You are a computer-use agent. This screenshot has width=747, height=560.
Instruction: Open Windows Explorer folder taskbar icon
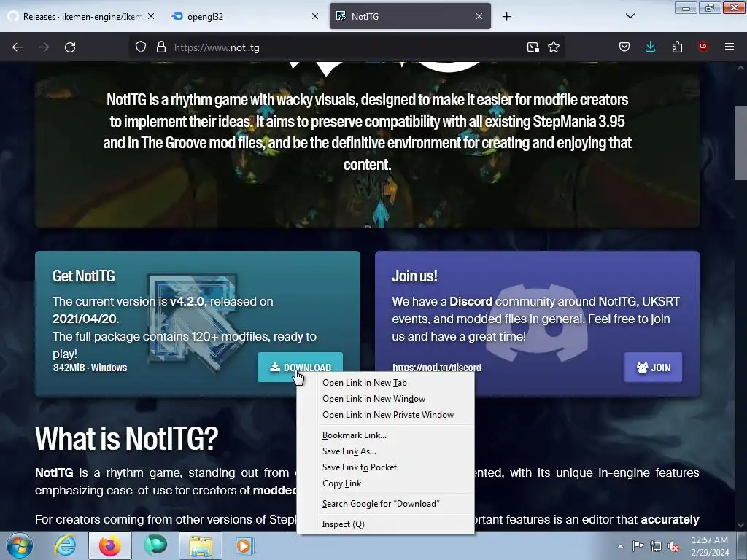click(201, 545)
